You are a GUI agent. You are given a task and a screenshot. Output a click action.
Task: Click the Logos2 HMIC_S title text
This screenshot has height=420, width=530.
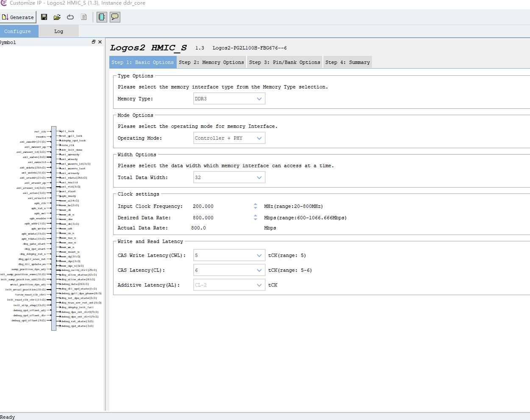pyautogui.click(x=148, y=48)
